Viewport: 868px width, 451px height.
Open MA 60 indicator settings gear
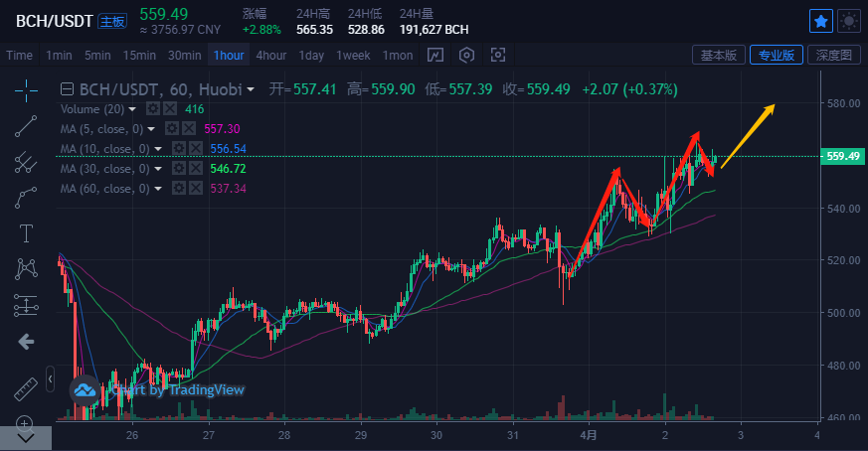click(x=178, y=188)
